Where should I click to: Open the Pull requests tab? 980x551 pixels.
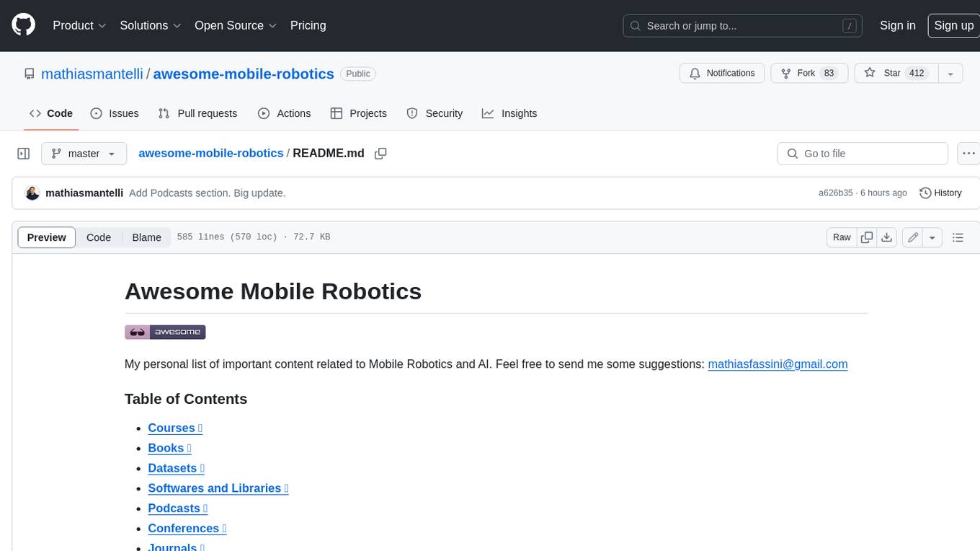(197, 113)
